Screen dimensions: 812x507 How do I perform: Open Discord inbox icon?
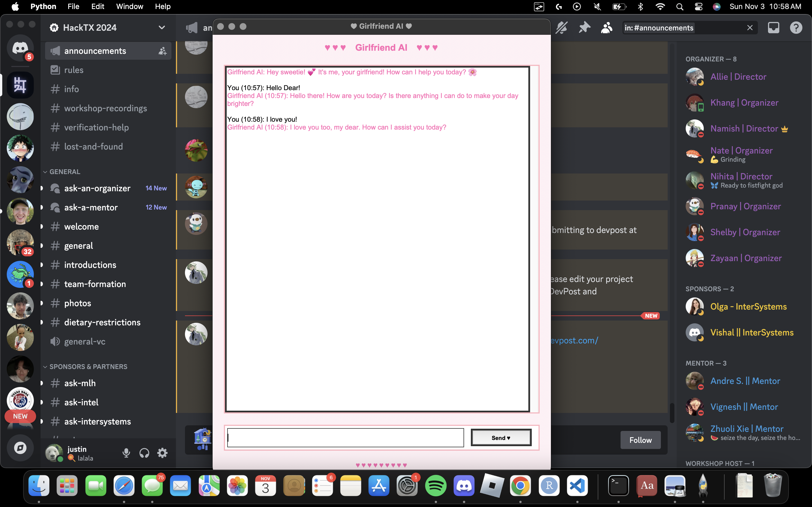pyautogui.click(x=773, y=28)
